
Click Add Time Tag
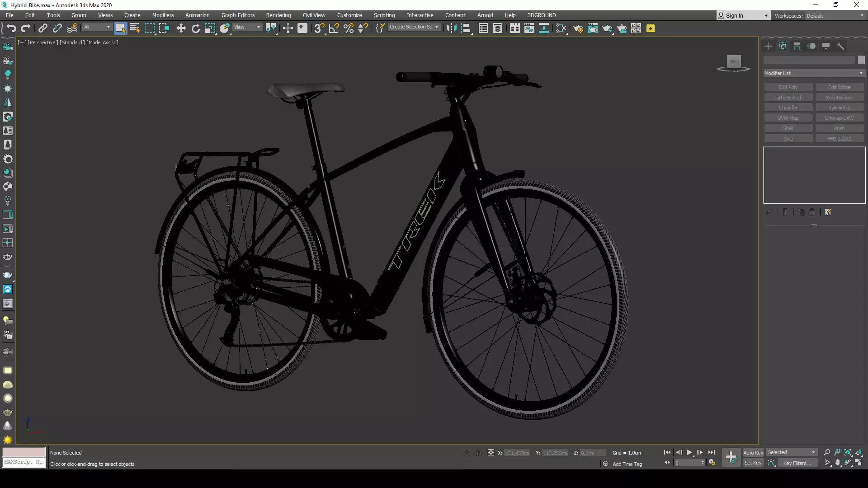627,464
